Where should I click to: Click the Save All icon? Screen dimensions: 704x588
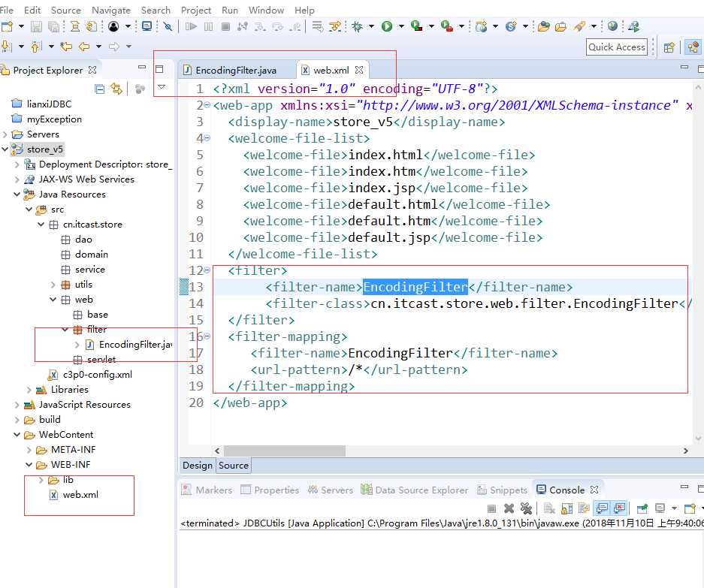(x=53, y=26)
